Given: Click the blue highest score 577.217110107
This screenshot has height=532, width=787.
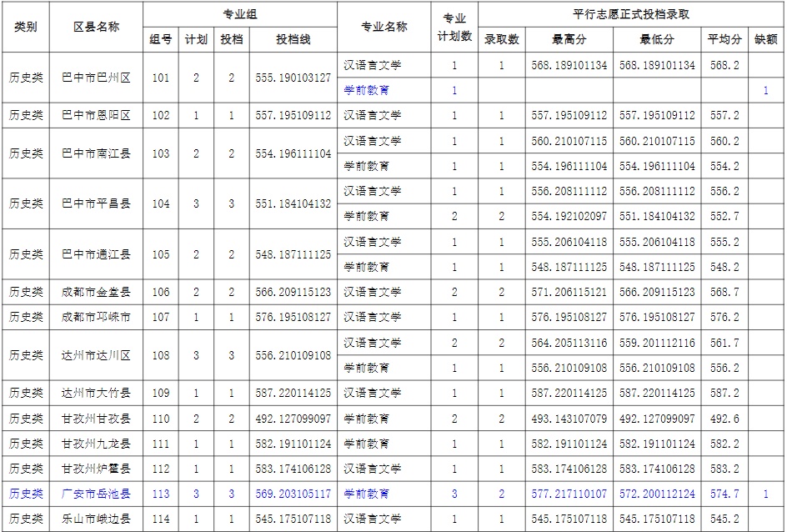Looking at the screenshot, I should 569,494.
